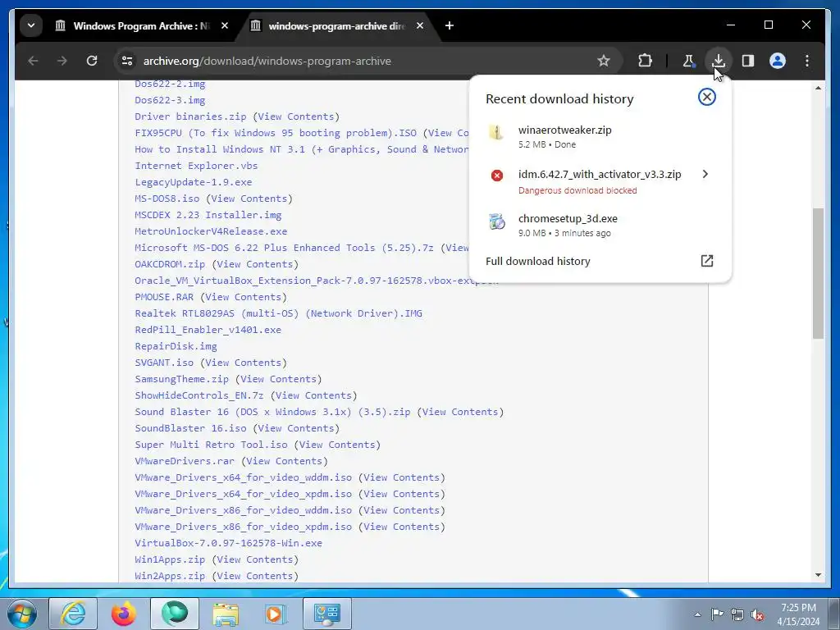
Task: Show hidden system tray icons
Action: coord(697,614)
